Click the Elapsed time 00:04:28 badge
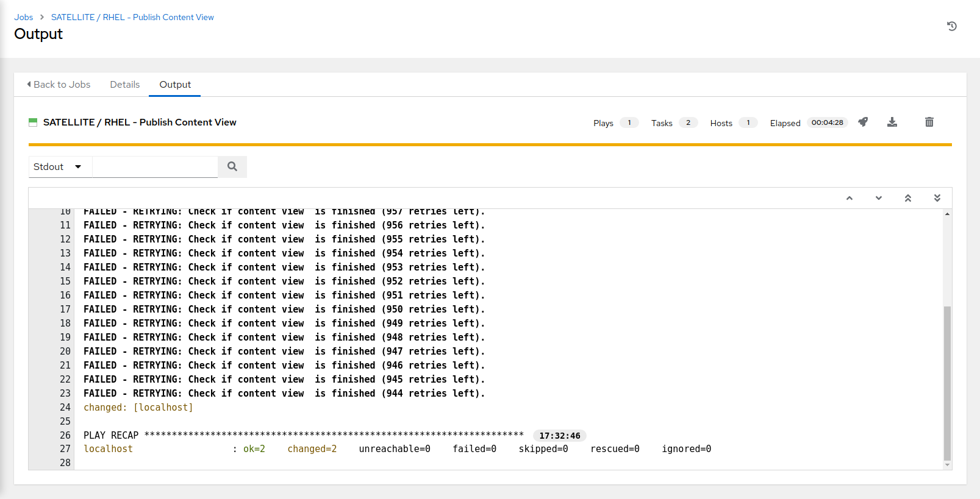 [827, 122]
